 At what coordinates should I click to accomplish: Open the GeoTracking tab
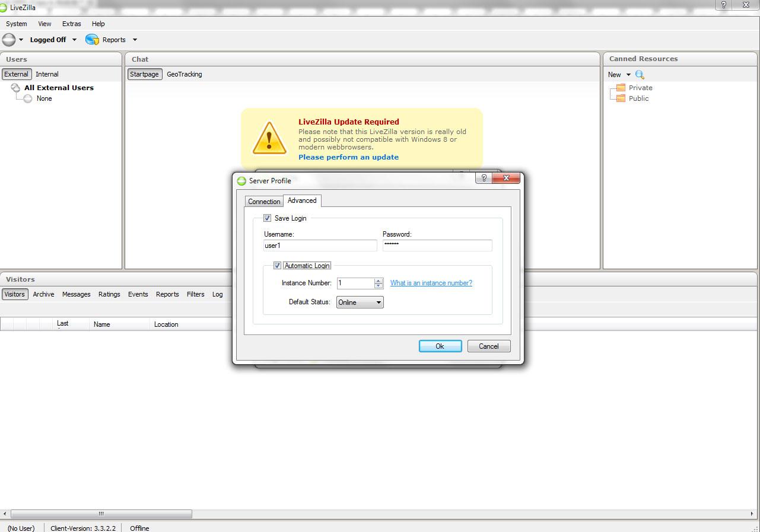coord(185,74)
